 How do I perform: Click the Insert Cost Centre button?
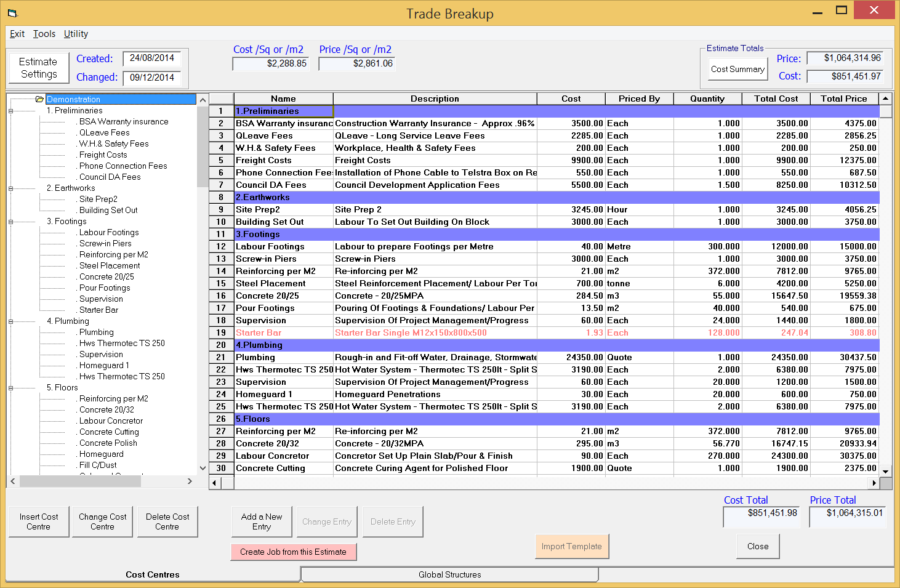pos(39,522)
